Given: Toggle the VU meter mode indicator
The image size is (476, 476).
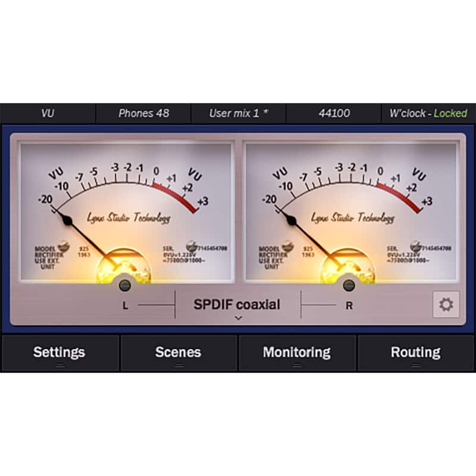Looking at the screenshot, I should tap(48, 113).
